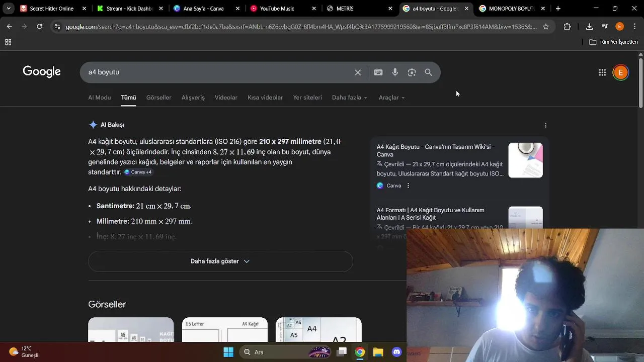
Task: Open the Google account avatar E
Action: click(x=620, y=72)
